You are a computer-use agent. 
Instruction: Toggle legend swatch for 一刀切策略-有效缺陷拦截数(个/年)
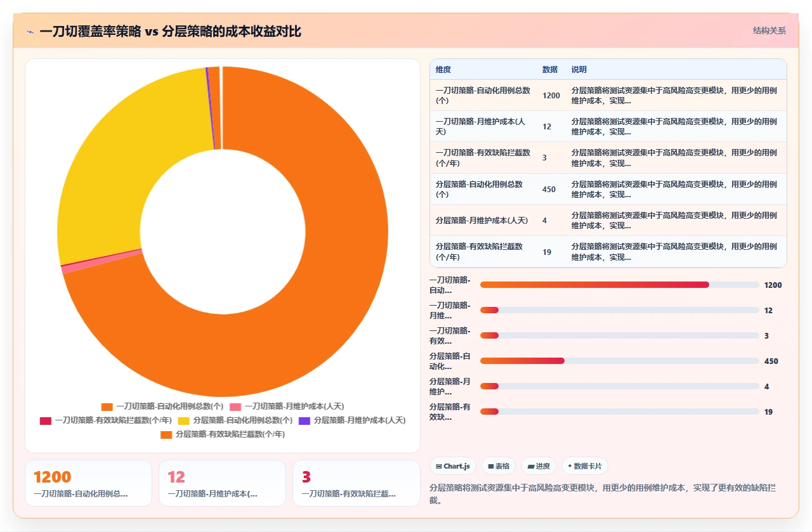46,420
